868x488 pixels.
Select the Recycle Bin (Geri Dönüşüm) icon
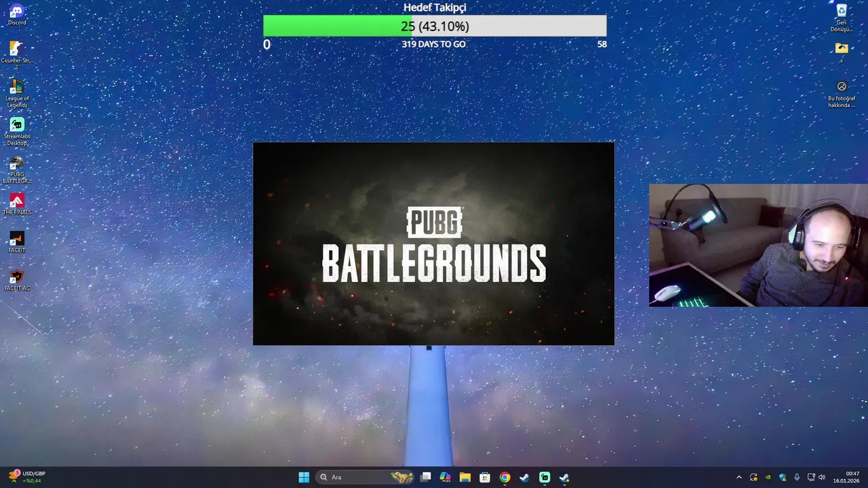click(x=842, y=18)
